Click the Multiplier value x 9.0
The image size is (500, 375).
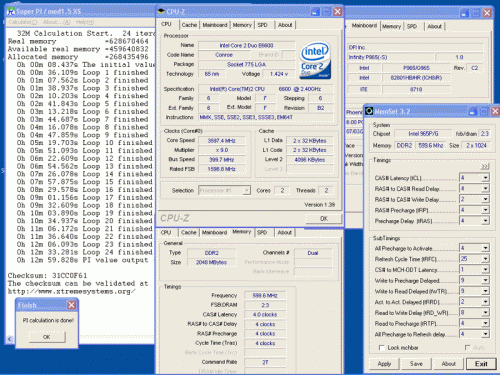[222, 150]
